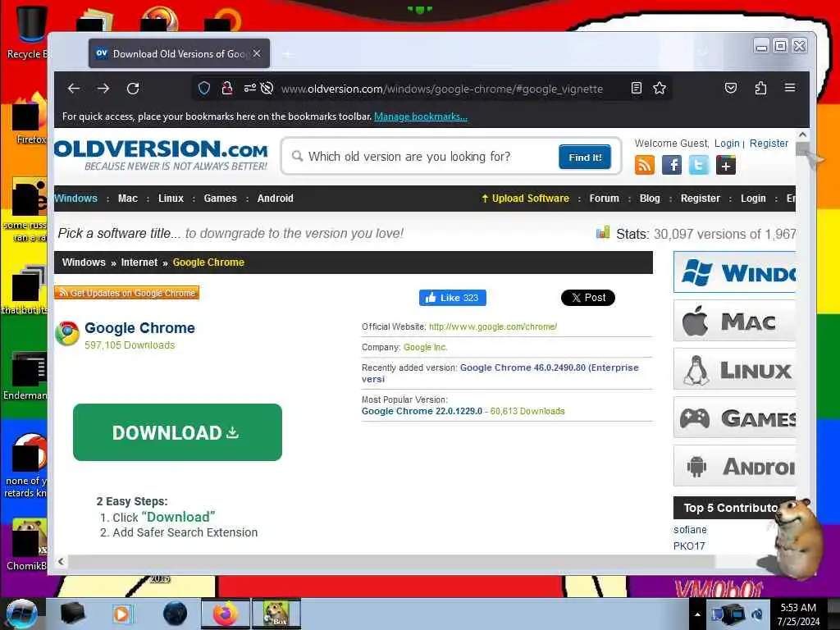Image resolution: width=840 pixels, height=630 pixels.
Task: Click the Internet breadcrumb link
Action: coord(139,262)
